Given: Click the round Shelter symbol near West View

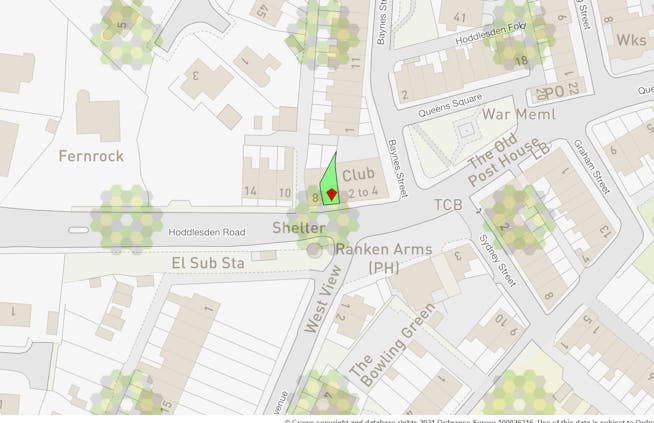Looking at the screenshot, I should (314, 250).
